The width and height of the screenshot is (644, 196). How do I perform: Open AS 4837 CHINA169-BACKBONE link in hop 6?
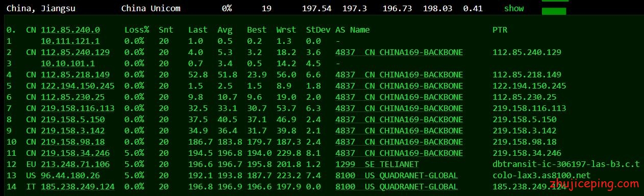coord(399,97)
